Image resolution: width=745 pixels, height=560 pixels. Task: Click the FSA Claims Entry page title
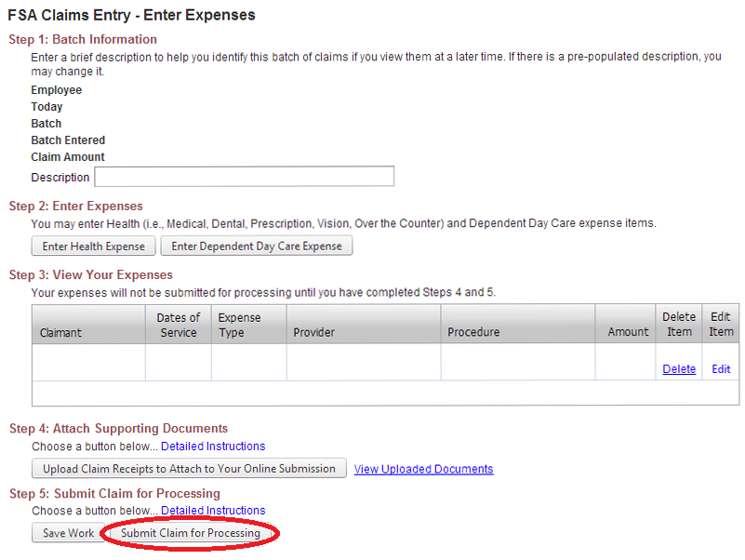131,16
